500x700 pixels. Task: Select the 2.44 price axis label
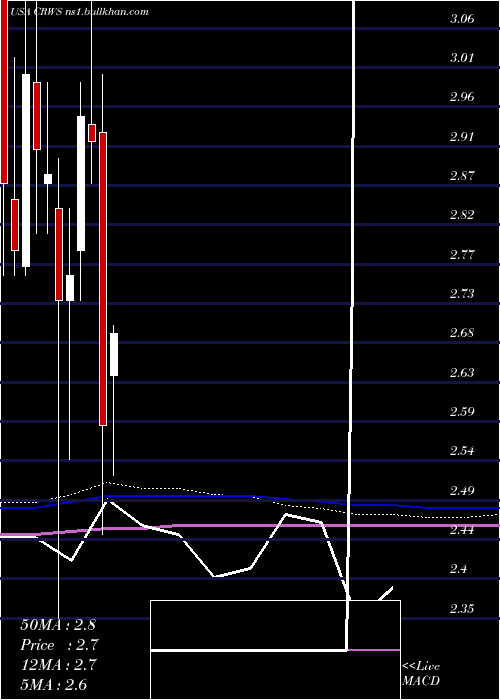(x=462, y=529)
